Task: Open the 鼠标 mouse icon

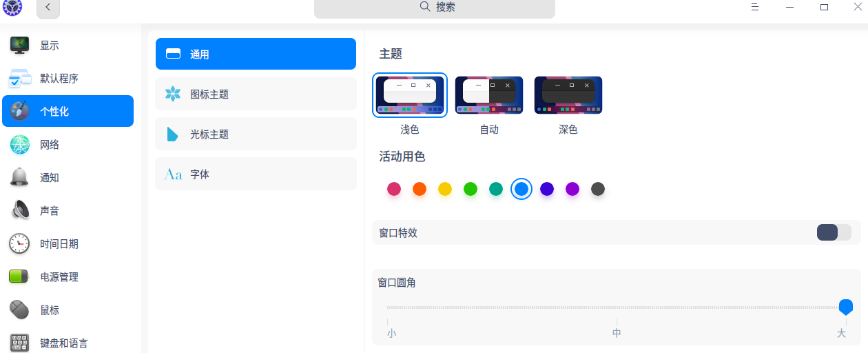Action: pyautogui.click(x=19, y=310)
